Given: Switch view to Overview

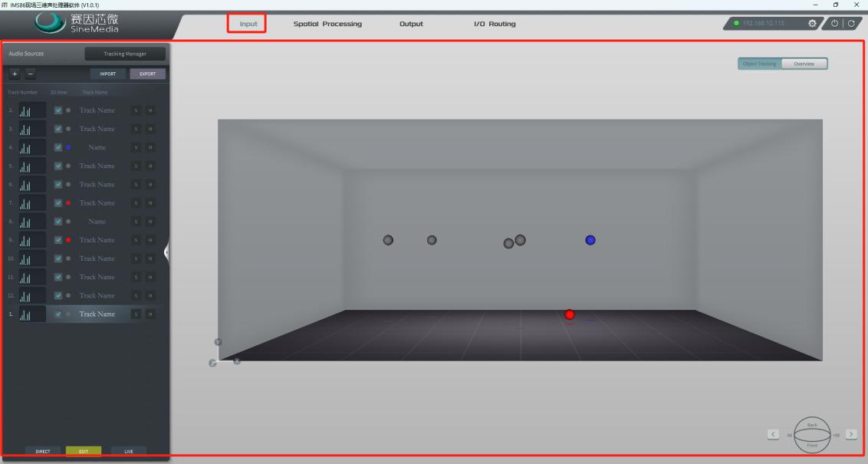Looking at the screenshot, I should pos(804,64).
